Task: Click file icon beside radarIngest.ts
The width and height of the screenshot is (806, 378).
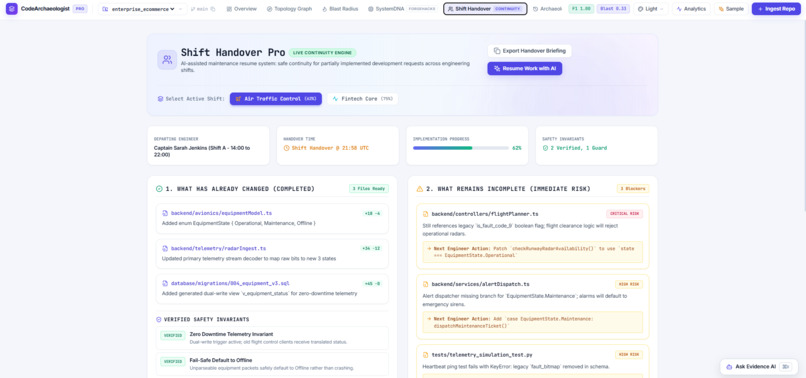Action: 165,248
